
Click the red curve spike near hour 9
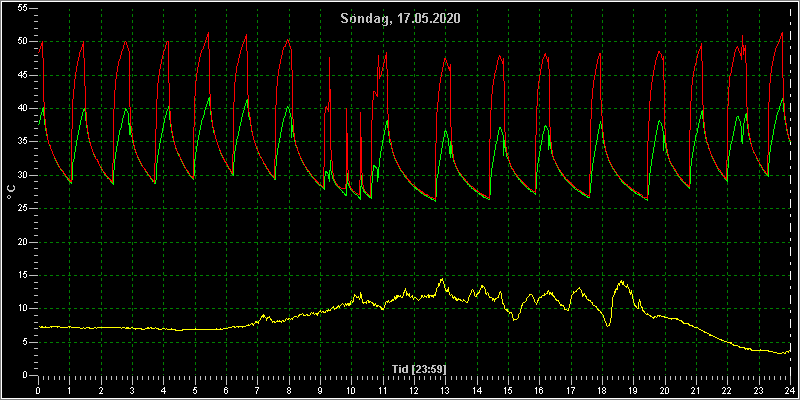pyautogui.click(x=330, y=58)
